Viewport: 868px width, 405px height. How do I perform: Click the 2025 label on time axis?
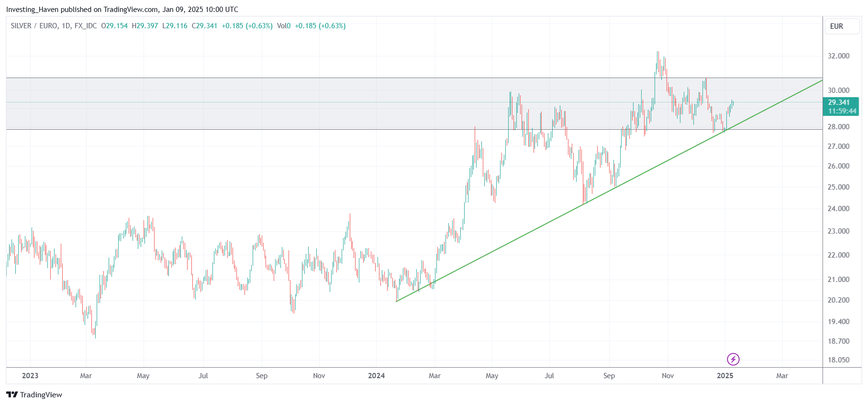725,376
